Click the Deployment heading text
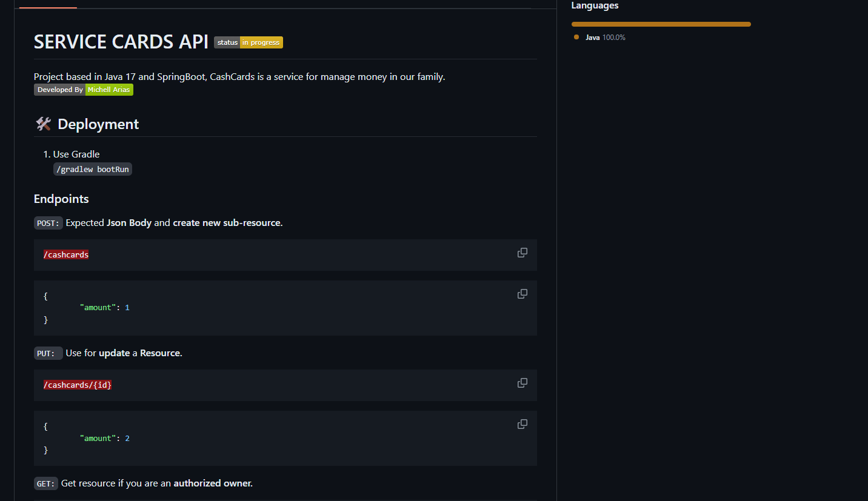 (x=98, y=124)
